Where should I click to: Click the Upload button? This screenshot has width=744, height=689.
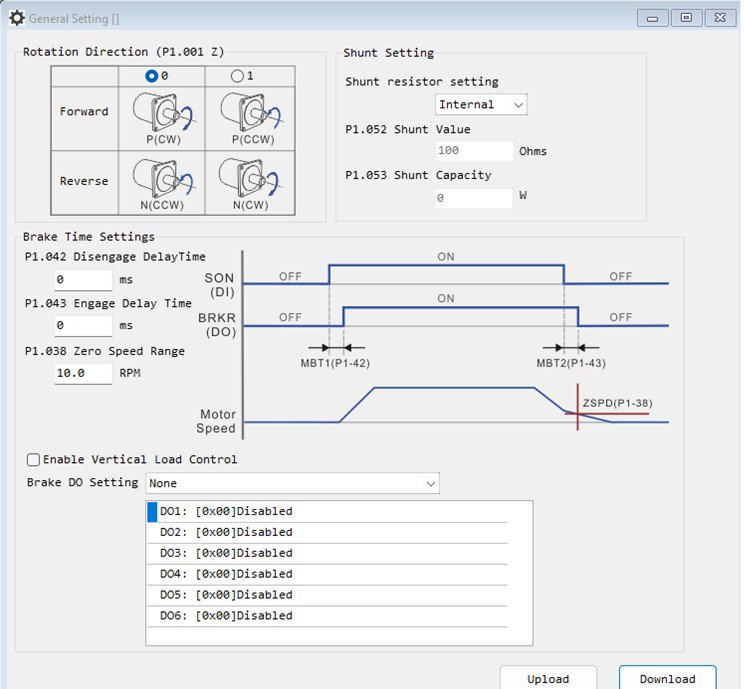coord(548,678)
